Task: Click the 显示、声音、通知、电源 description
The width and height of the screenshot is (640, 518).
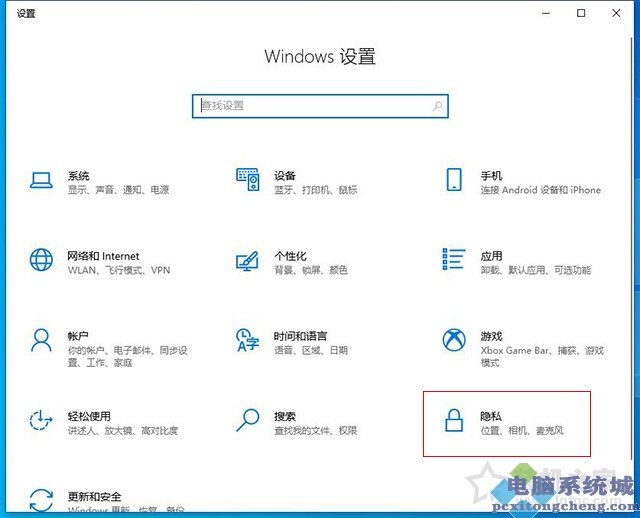Action: point(118,190)
